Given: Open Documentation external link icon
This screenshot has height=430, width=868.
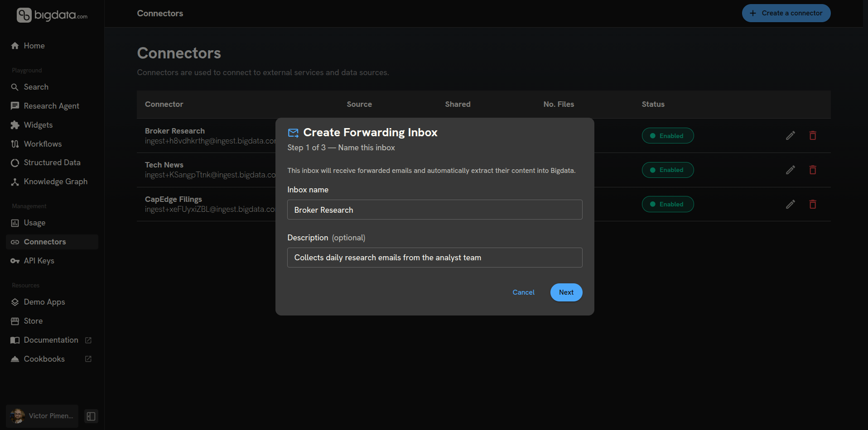Looking at the screenshot, I should 88,340.
